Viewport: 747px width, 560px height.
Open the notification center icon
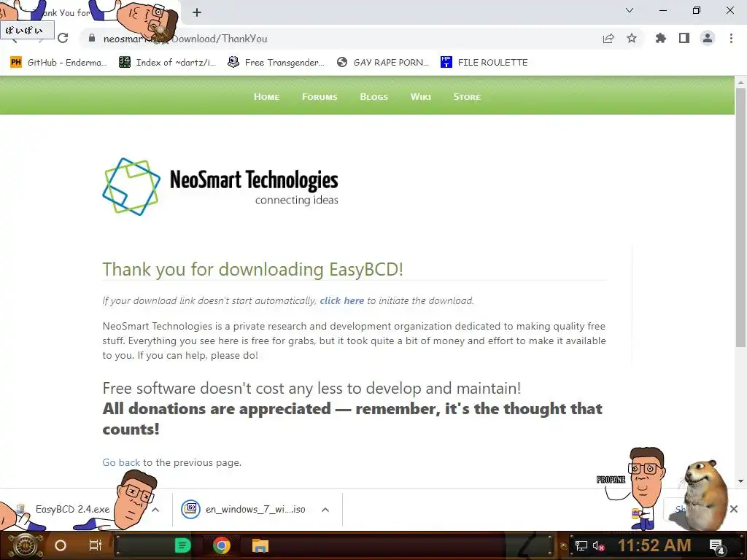[717, 545]
